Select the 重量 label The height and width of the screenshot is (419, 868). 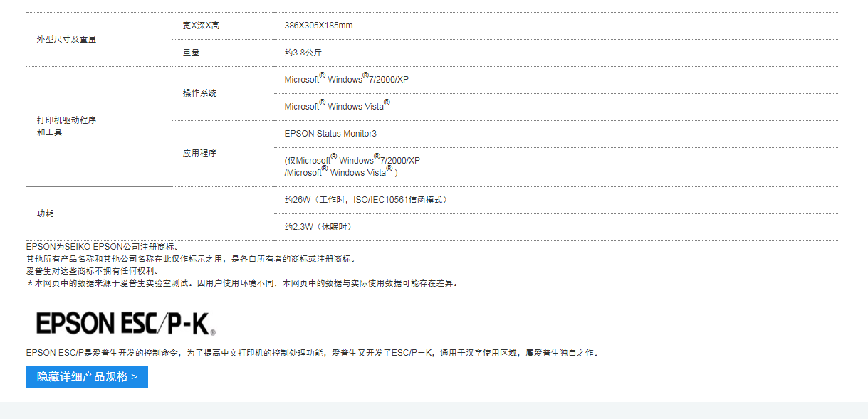coord(192,53)
